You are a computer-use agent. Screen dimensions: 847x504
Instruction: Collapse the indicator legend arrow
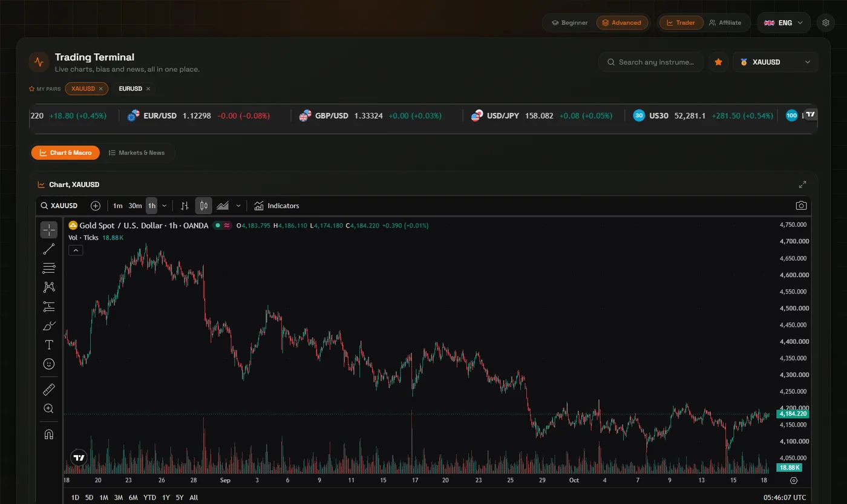(76, 250)
